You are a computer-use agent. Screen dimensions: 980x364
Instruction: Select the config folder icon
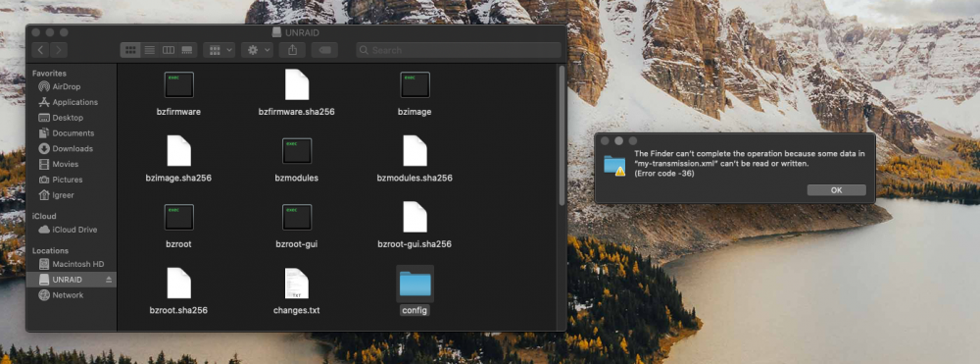(x=415, y=284)
